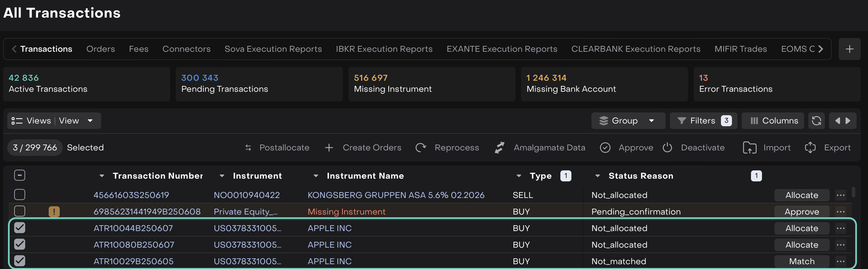Click warning icon on Private Equity row
868x269 pixels.
[54, 211]
